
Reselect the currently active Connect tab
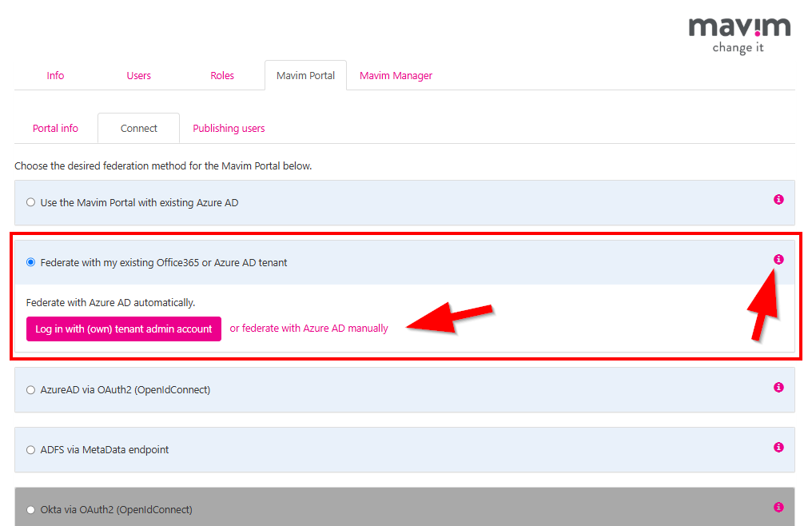138,128
